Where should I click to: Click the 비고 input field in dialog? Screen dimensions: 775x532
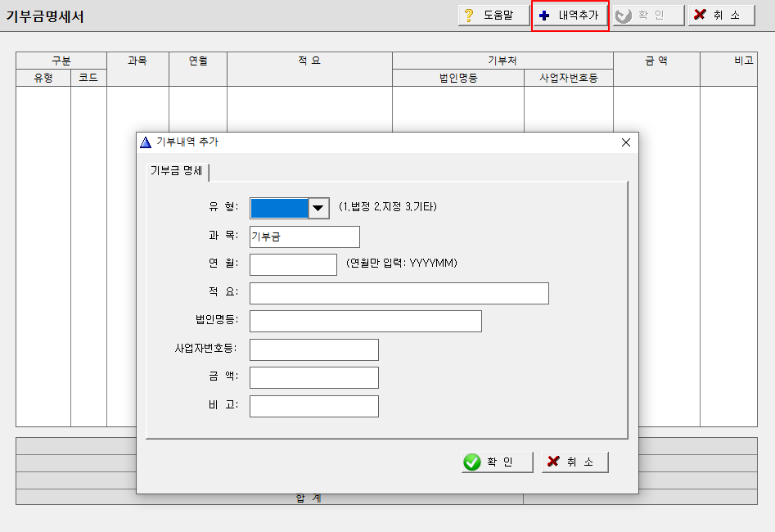tap(314, 407)
